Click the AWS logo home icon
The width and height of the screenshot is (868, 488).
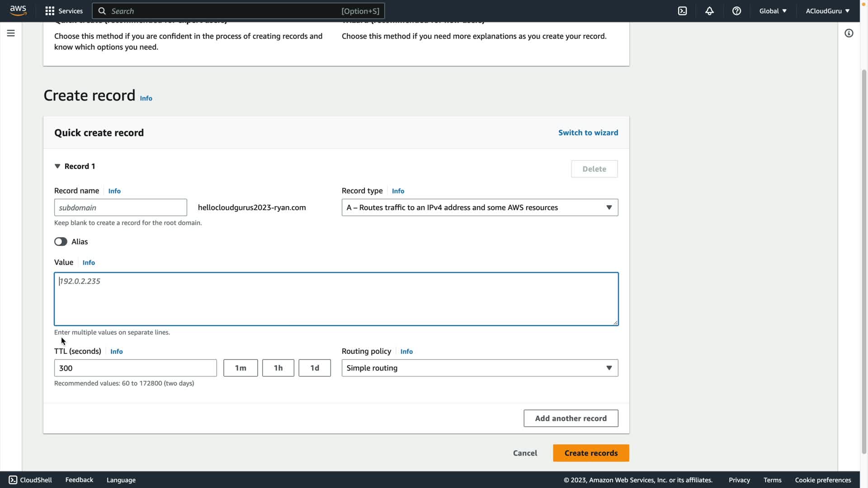click(x=18, y=10)
